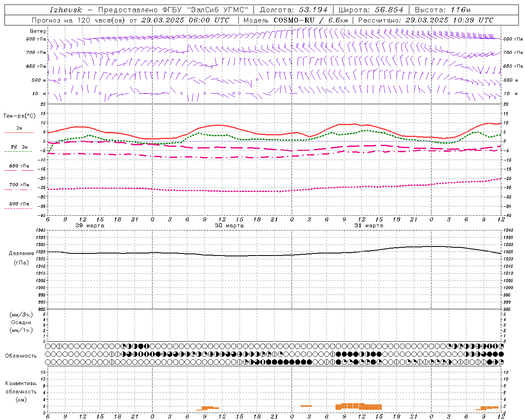
Task: Click the Модель COSMO-RU / 6.6км label
Action: click(296, 20)
